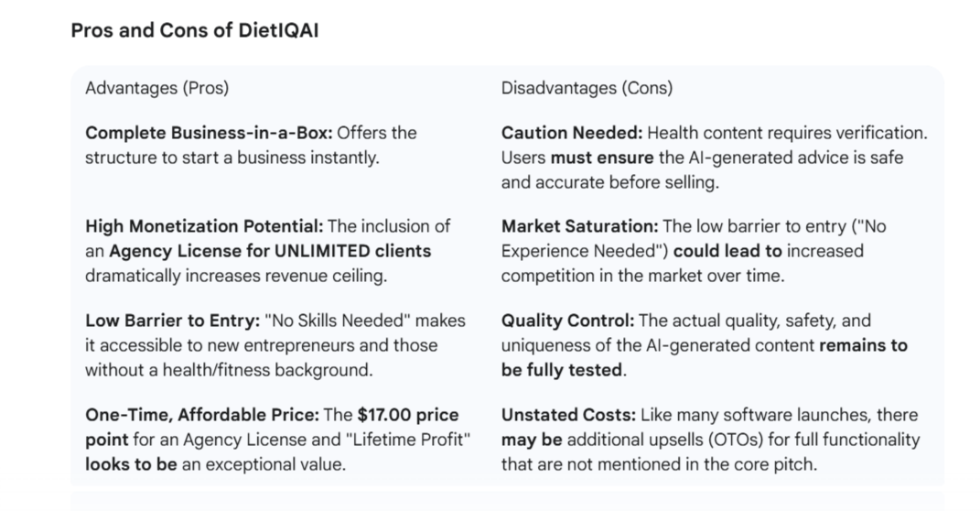Screen dimensions: 980x511
Task: Click the 'Pros and Cons of DietIQAI' heading
Action: tap(194, 30)
